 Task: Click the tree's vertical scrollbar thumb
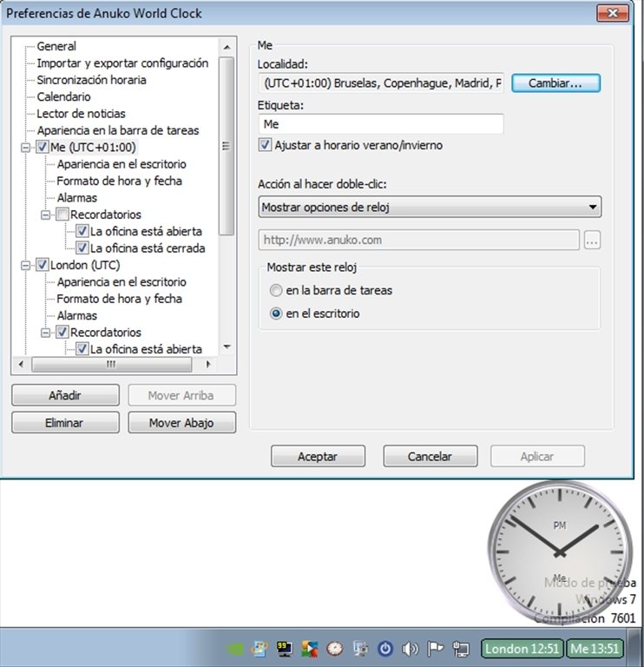coord(227,146)
